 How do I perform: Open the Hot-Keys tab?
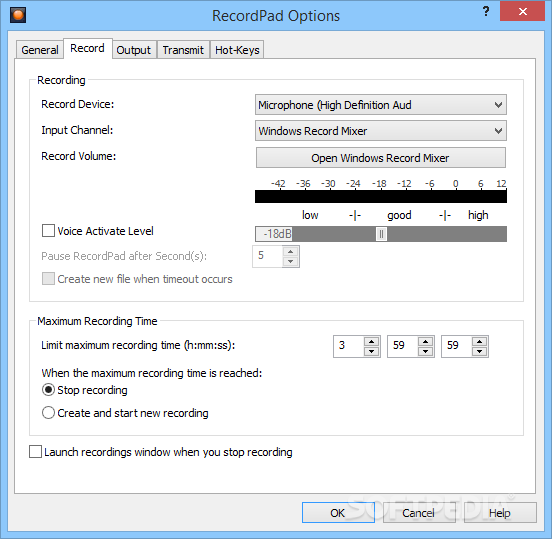pyautogui.click(x=237, y=50)
